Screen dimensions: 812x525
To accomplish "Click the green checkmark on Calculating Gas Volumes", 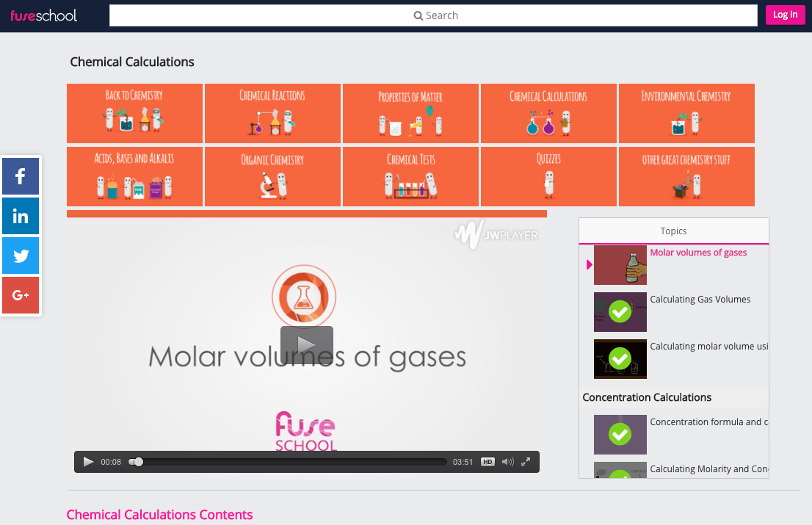I will pyautogui.click(x=620, y=311).
